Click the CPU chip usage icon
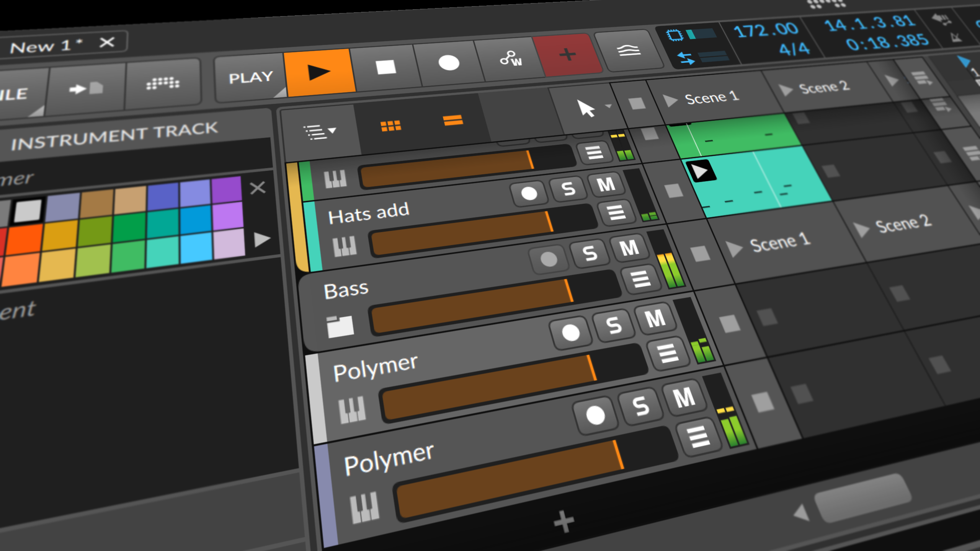Viewport: 980px width, 551px height. (675, 35)
